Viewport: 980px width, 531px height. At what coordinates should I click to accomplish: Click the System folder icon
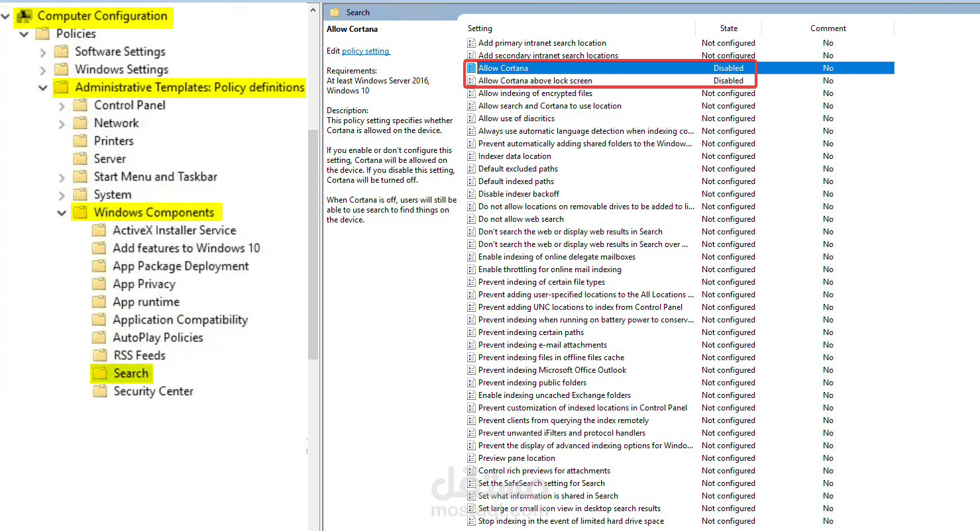click(x=80, y=195)
